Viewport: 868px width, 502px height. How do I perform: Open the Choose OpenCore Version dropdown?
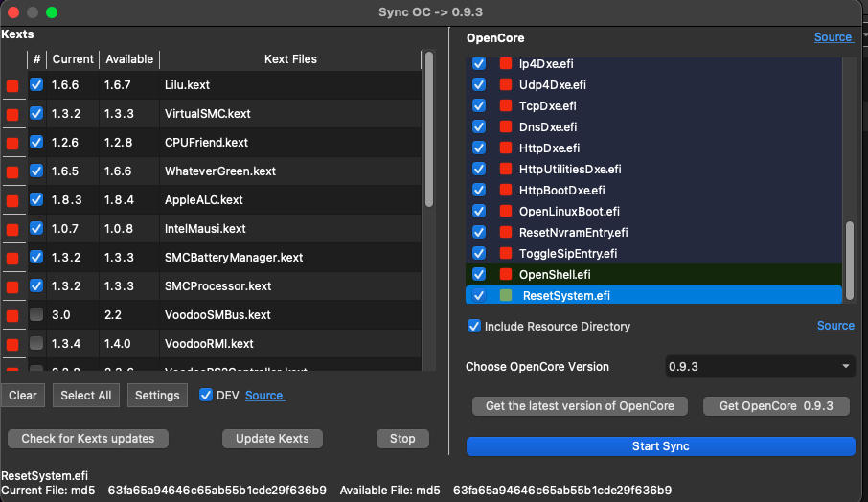coord(760,366)
